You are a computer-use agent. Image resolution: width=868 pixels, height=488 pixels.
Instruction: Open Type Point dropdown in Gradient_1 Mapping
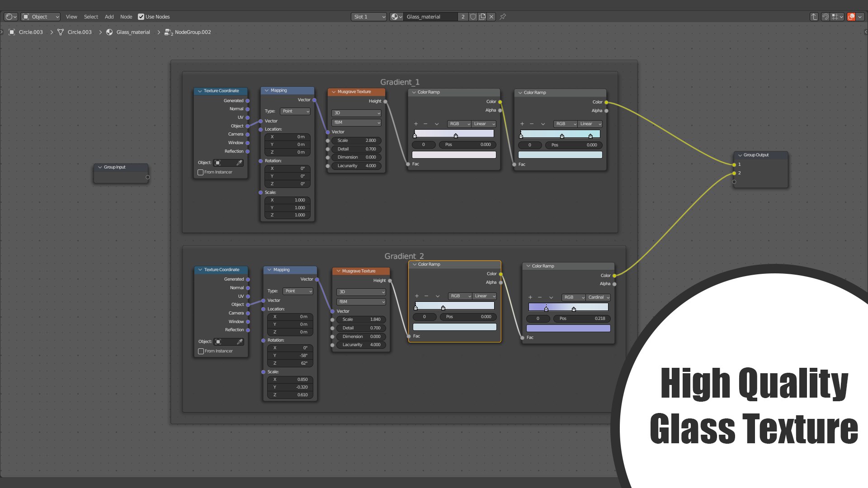pos(295,111)
